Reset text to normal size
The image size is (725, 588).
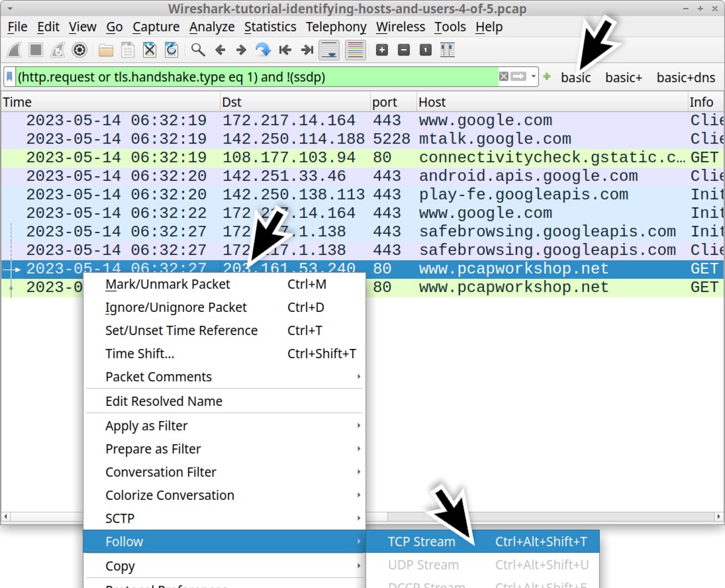[425, 50]
